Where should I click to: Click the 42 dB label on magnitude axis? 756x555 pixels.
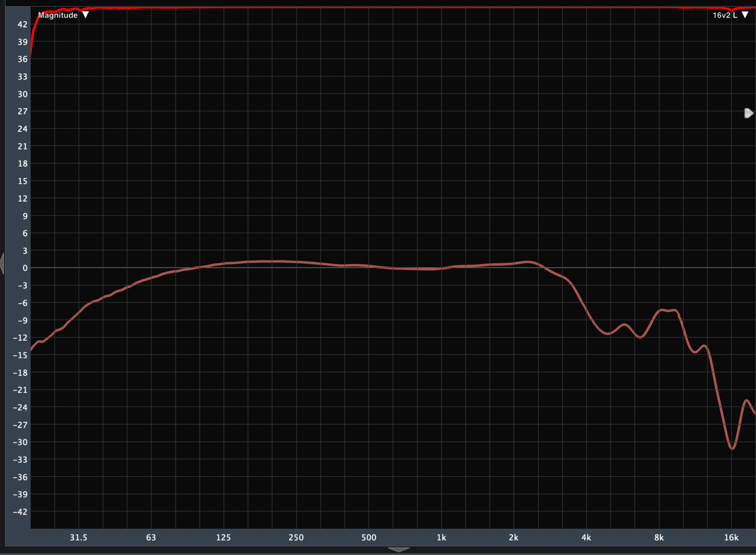click(23, 24)
